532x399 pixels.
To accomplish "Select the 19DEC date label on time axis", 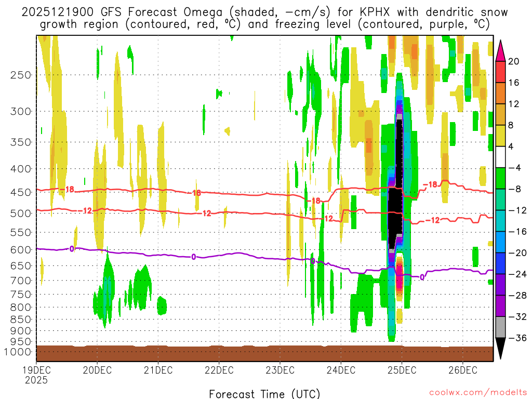I will point(36,370).
